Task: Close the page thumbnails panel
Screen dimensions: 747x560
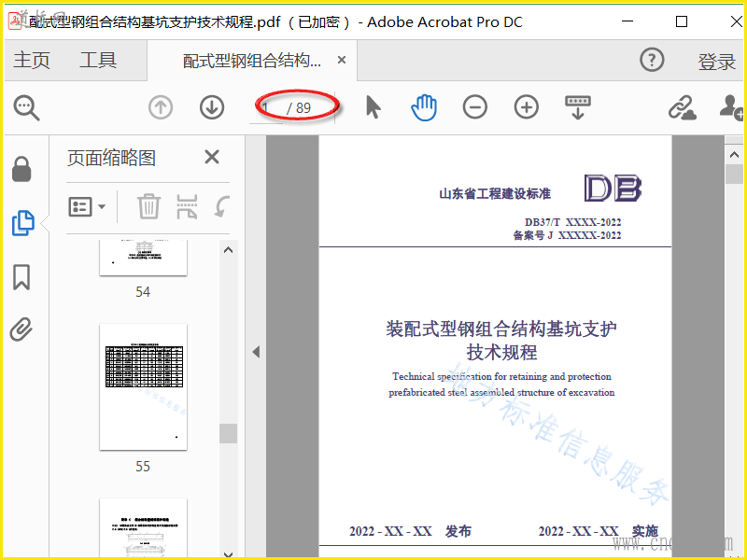Action: point(212,157)
